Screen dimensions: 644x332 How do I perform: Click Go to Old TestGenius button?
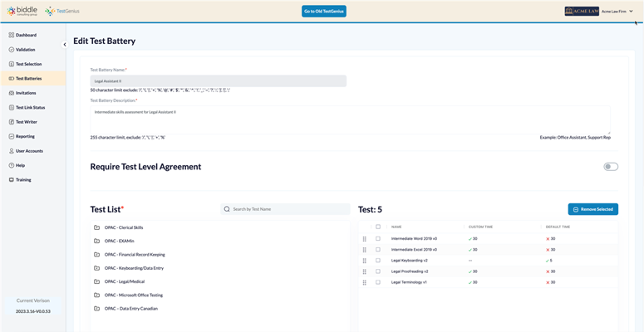(324, 11)
